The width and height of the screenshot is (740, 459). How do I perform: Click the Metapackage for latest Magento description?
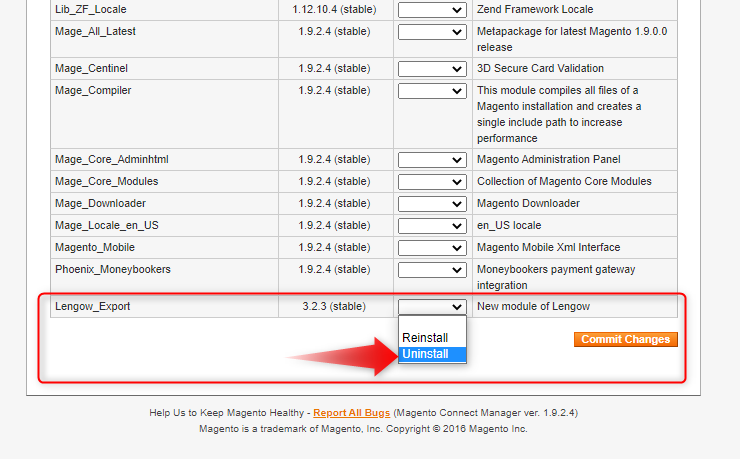click(572, 39)
